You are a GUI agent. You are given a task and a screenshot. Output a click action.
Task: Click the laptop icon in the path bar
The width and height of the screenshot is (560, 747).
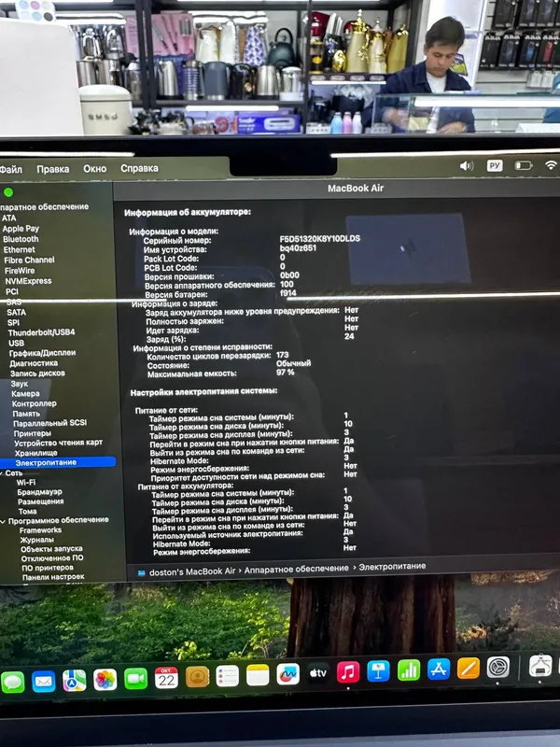pos(142,573)
